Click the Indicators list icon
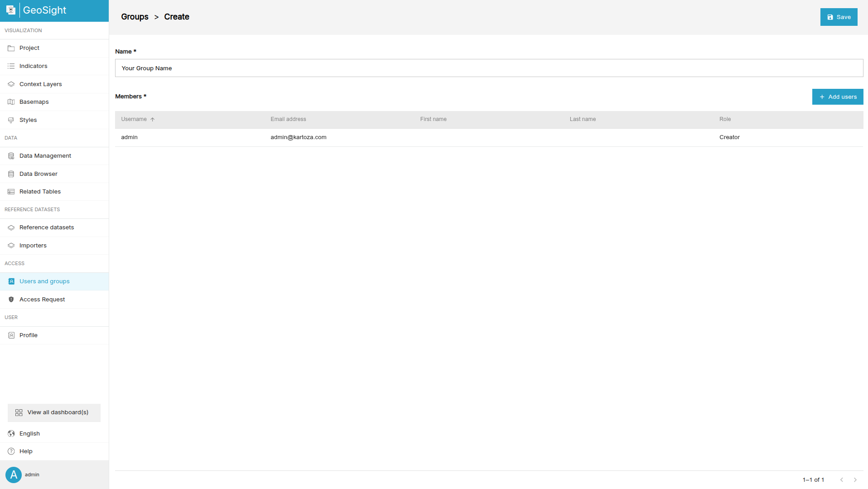 point(11,66)
